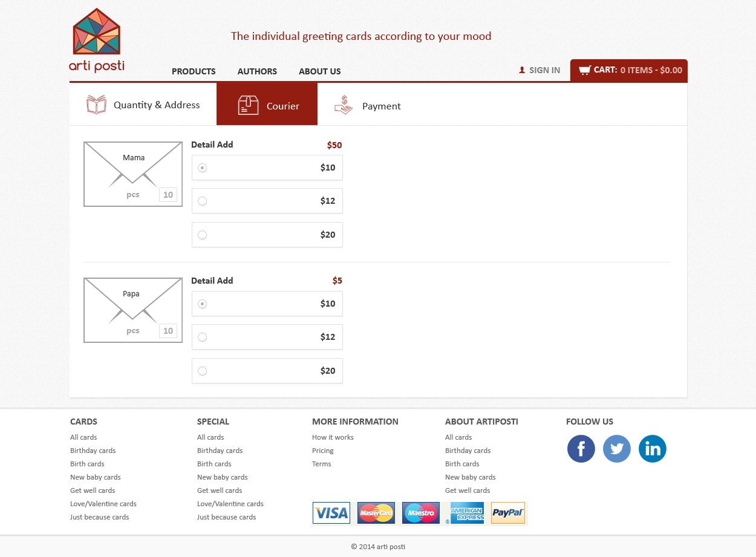This screenshot has width=756, height=557.
Task: Open the Twitter social icon
Action: [x=617, y=449]
